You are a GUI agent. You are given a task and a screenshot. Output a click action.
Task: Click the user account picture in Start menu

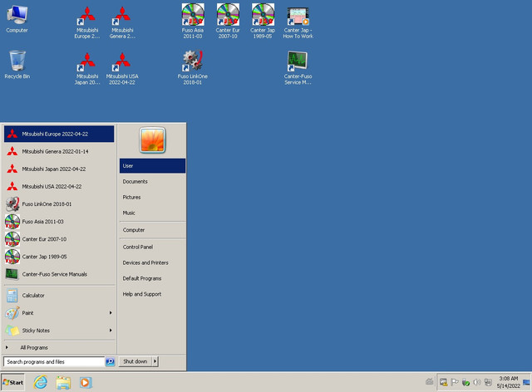(x=152, y=140)
